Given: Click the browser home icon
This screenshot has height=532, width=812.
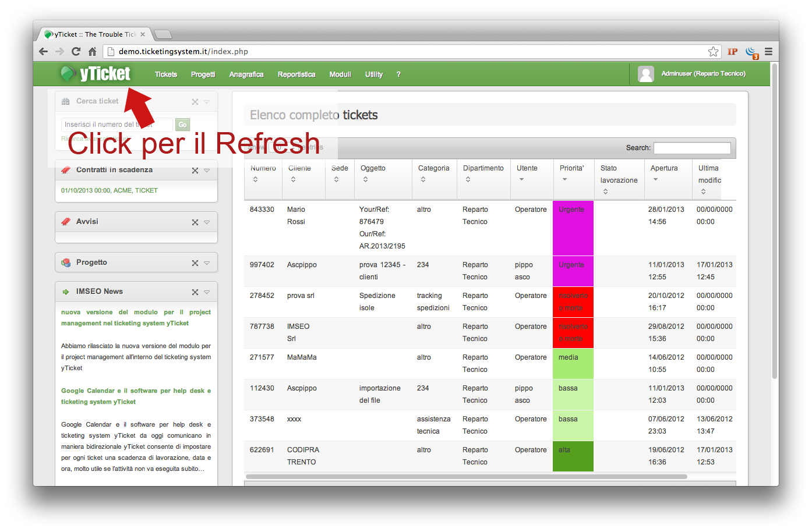Looking at the screenshot, I should pos(92,52).
